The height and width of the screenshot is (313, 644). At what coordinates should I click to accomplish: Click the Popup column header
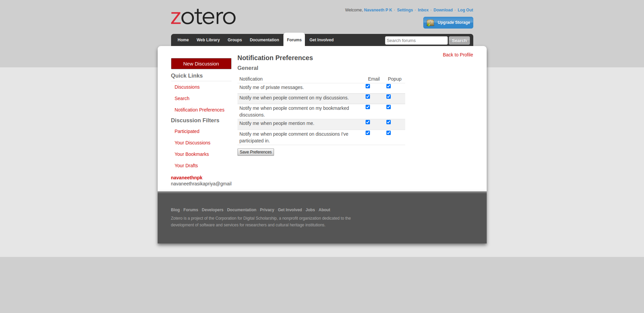394,79
